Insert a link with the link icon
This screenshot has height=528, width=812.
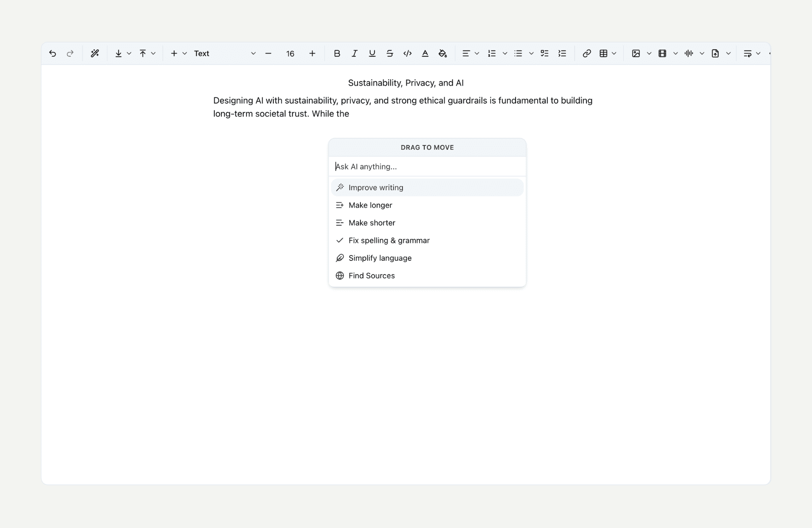click(x=586, y=54)
